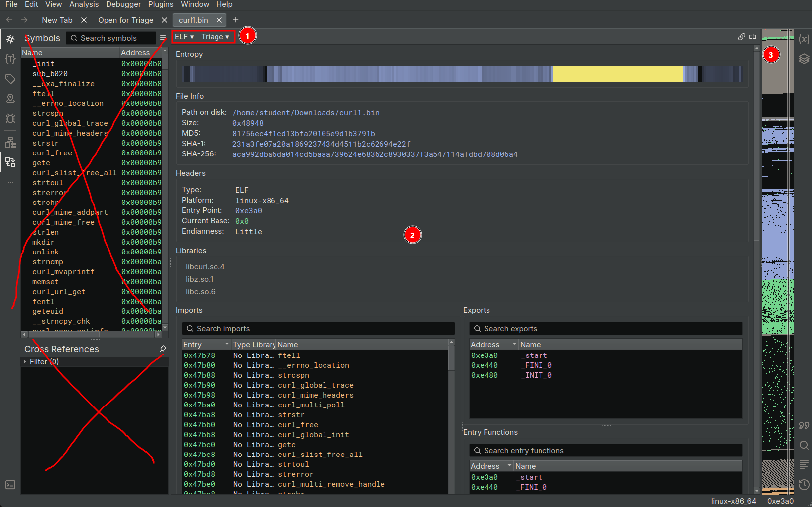This screenshot has height=507, width=812.
Task: Open the Triage view dropdown
Action: point(215,37)
